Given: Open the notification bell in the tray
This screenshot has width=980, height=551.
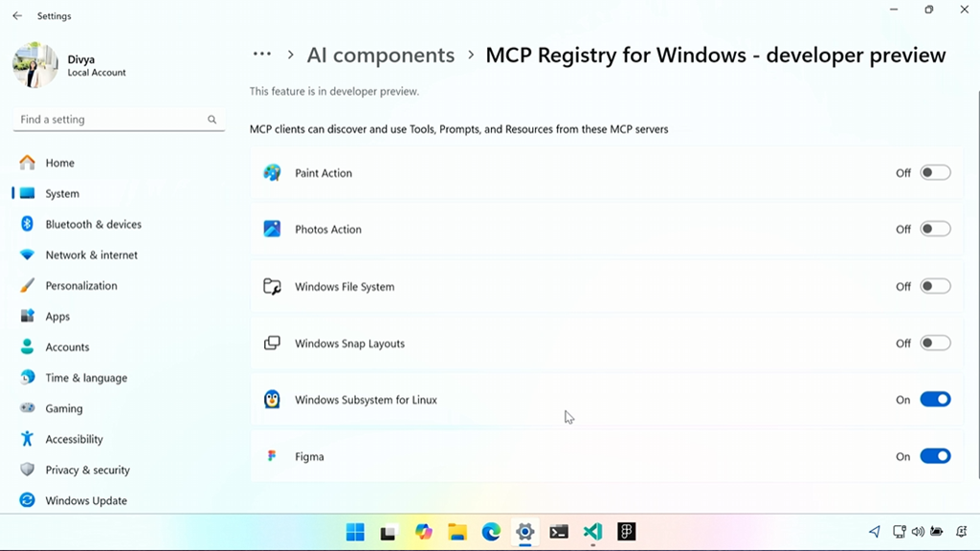Looking at the screenshot, I should pos(961,532).
